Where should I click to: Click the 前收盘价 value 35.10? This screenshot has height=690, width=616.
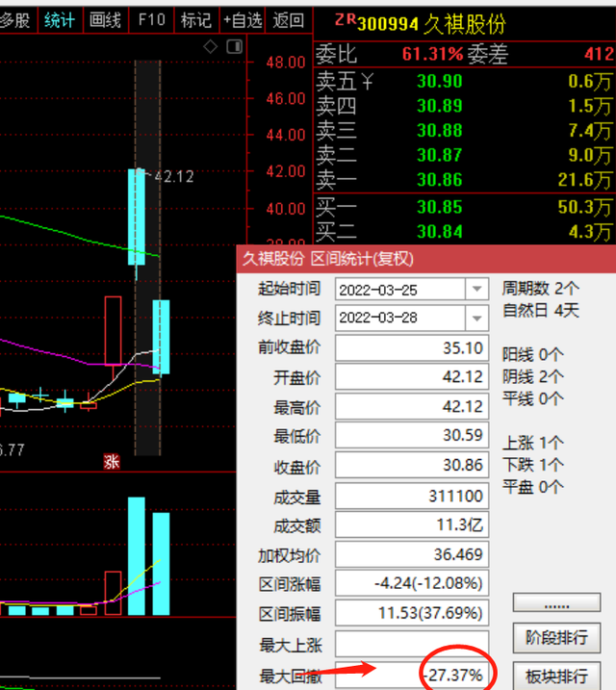pos(412,348)
